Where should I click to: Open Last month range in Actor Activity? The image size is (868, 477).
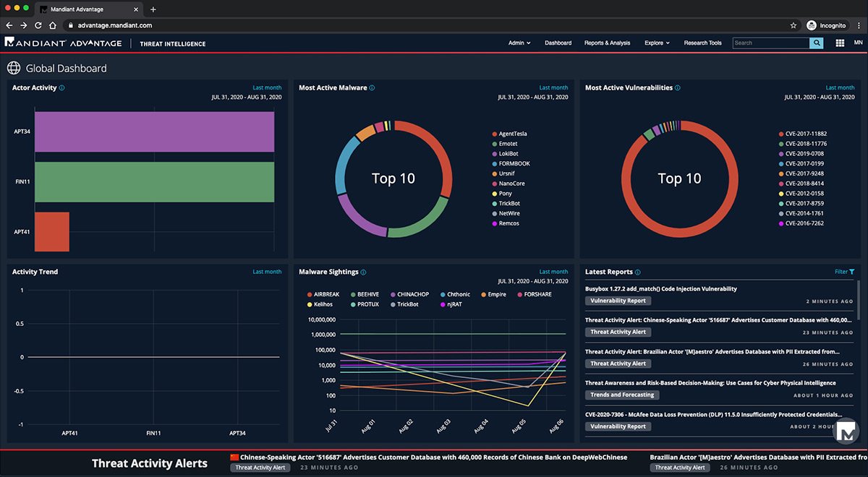tap(267, 88)
